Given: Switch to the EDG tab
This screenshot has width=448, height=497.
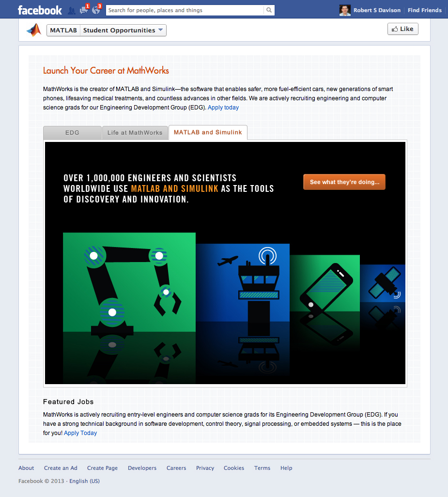Looking at the screenshot, I should (x=72, y=133).
